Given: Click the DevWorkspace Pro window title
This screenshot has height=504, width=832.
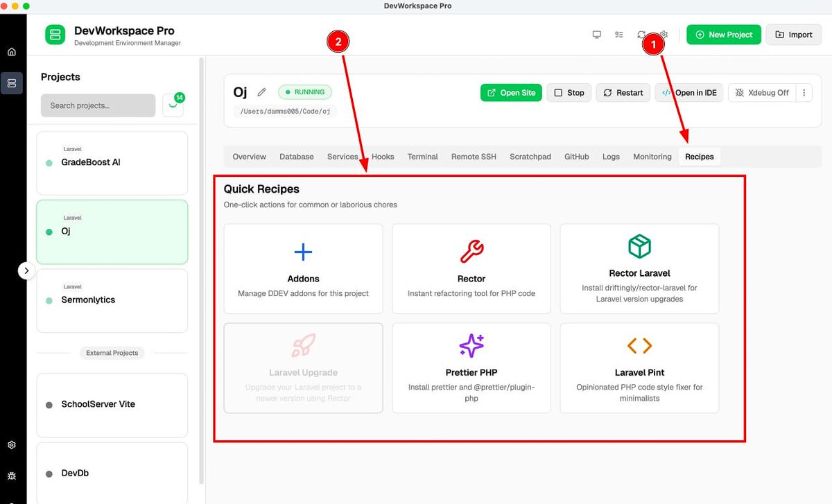Looking at the screenshot, I should pyautogui.click(x=417, y=6).
